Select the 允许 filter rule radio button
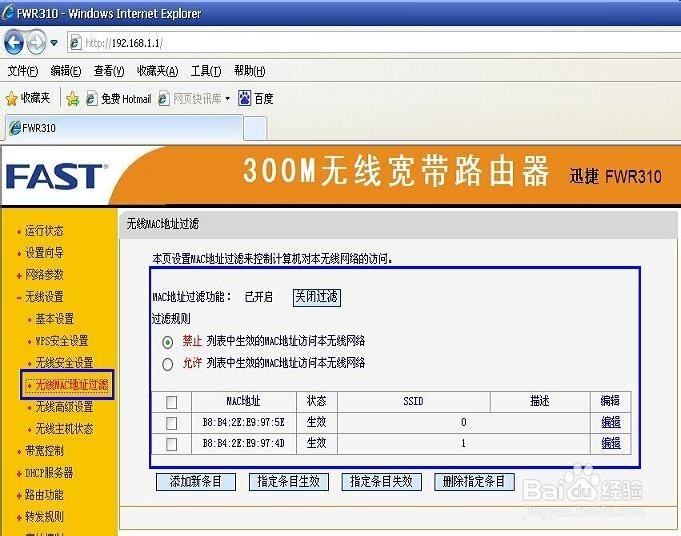Viewport: 681px width, 536px height. [x=168, y=364]
